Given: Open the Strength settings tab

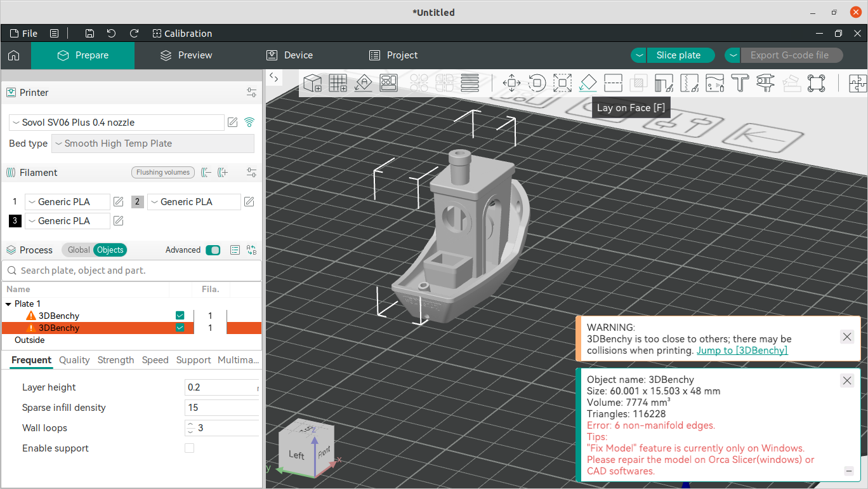Looking at the screenshot, I should pyautogui.click(x=115, y=360).
